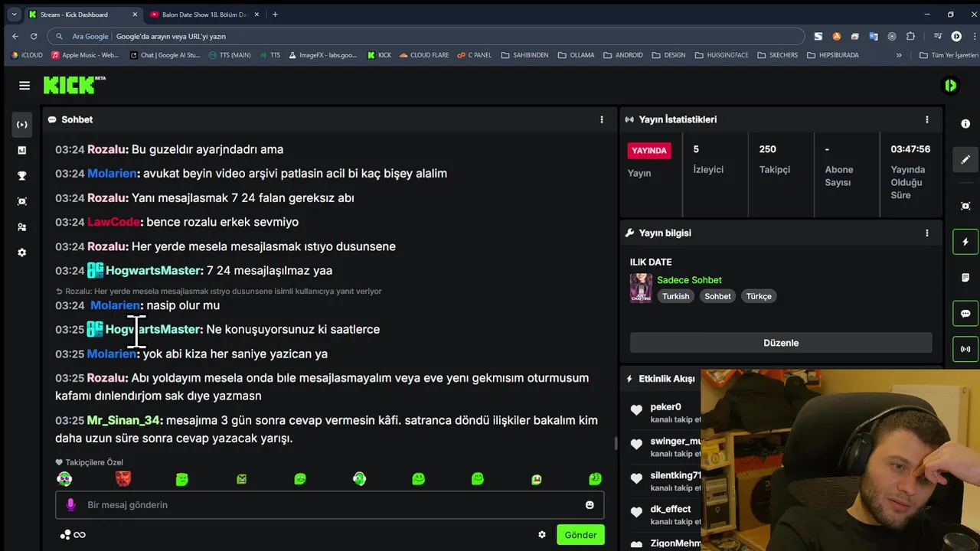The width and height of the screenshot is (980, 551).
Task: Click the Türkçe tag
Action: (759, 296)
